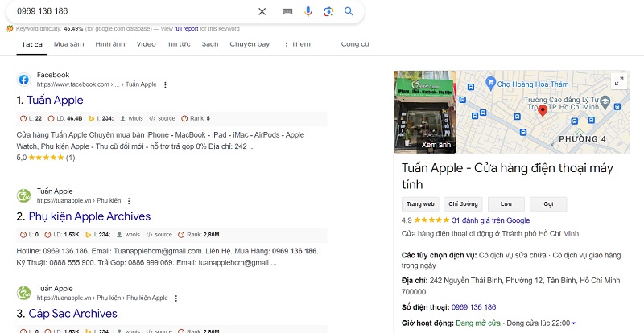The width and height of the screenshot is (644, 333).
Task: Open three-dot menu beside Phụ kiện Apple breadcrumb
Action: tap(176, 298)
